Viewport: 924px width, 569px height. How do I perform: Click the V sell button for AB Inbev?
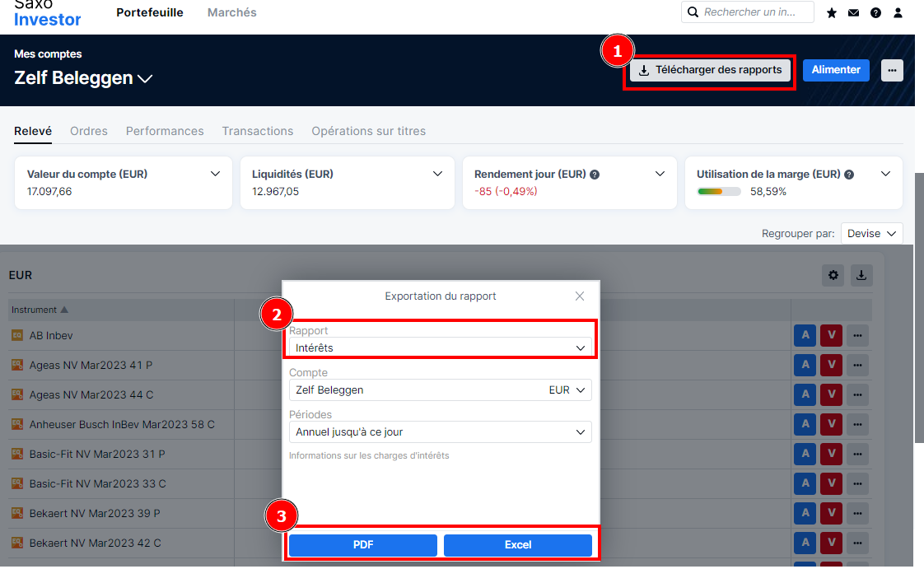832,335
